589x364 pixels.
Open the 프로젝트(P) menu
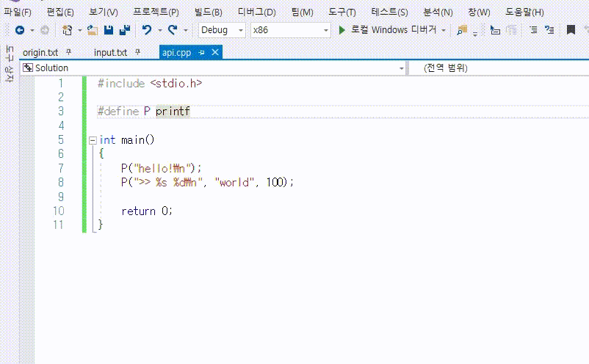(x=156, y=12)
